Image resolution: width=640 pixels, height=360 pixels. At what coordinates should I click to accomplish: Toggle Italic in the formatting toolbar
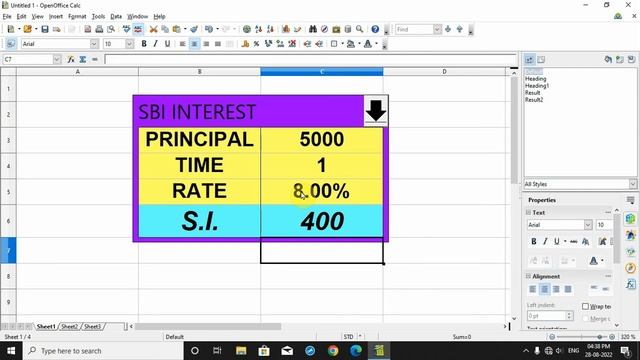click(x=156, y=44)
